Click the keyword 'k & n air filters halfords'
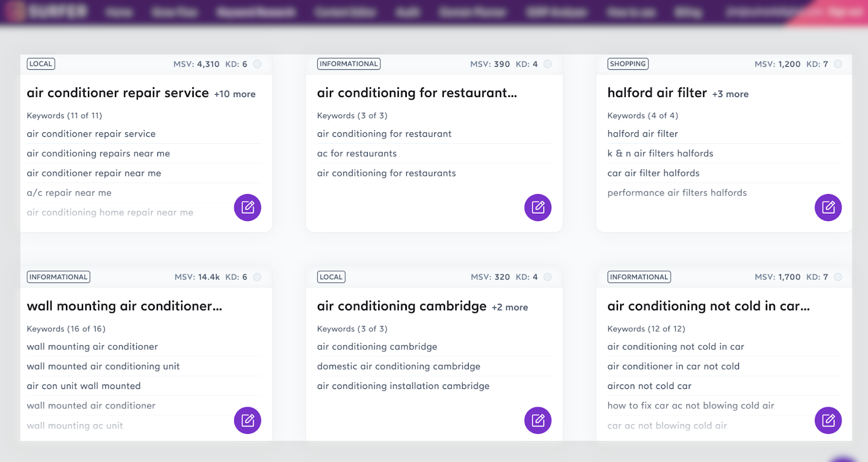Image resolution: width=868 pixels, height=462 pixels. coord(660,153)
